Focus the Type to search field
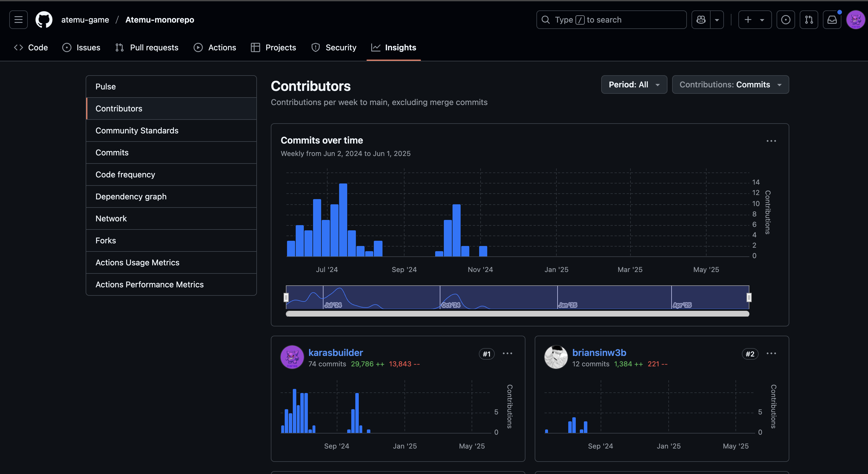The height and width of the screenshot is (474, 868). point(611,20)
